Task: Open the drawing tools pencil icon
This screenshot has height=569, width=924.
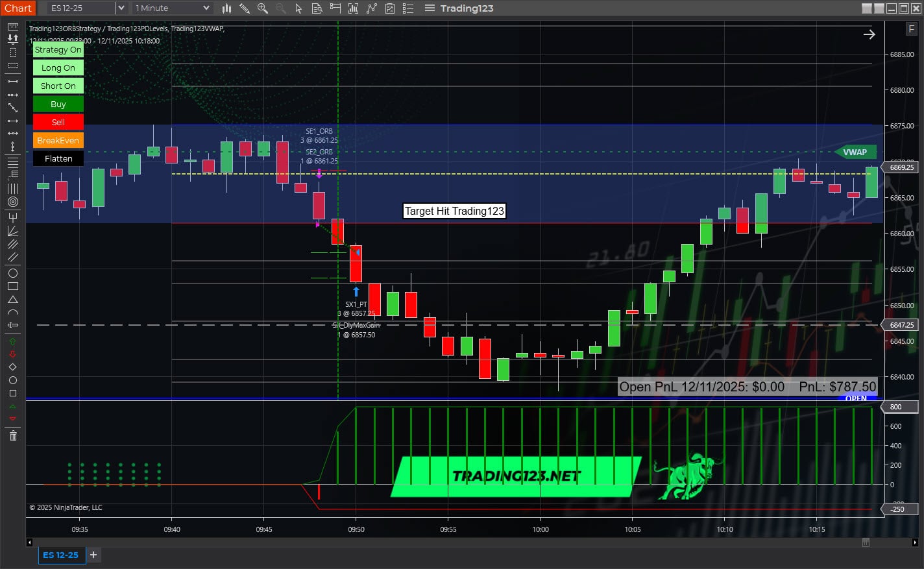Action: [245, 8]
